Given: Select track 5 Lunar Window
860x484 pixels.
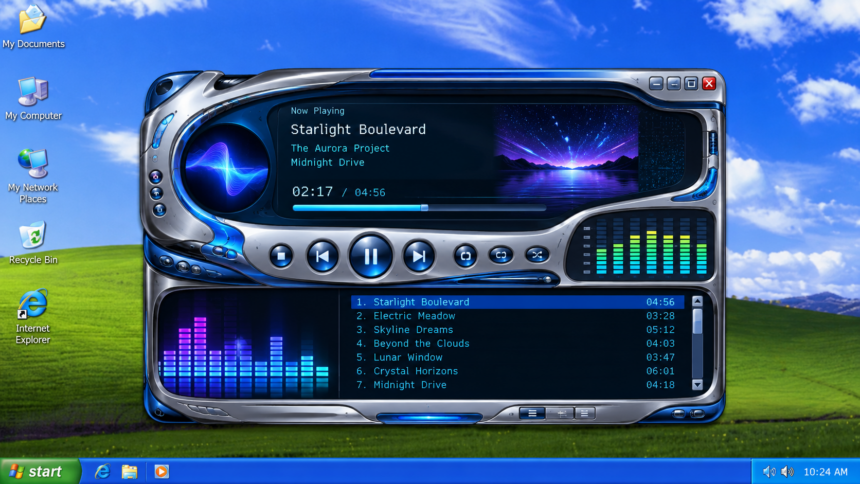Looking at the screenshot, I should [x=517, y=357].
